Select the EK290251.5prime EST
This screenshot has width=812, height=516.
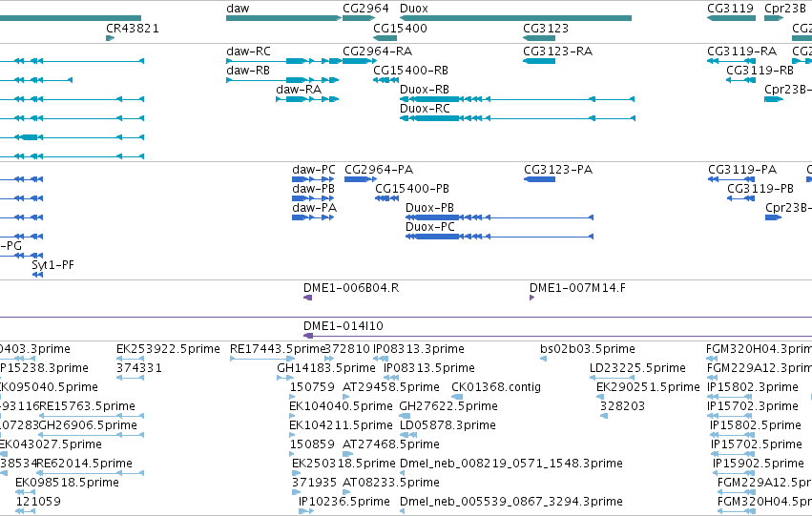pyautogui.click(x=599, y=397)
